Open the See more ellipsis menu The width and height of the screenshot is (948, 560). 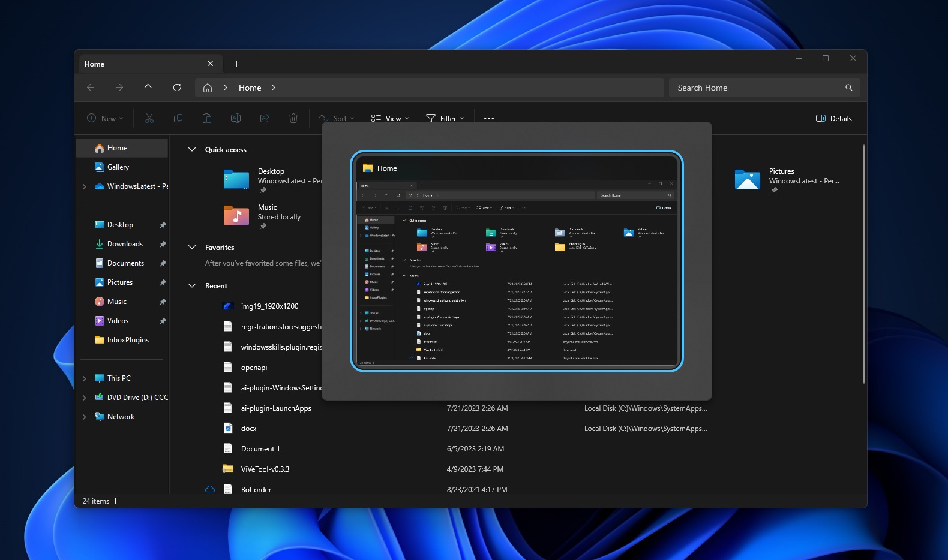click(x=489, y=118)
